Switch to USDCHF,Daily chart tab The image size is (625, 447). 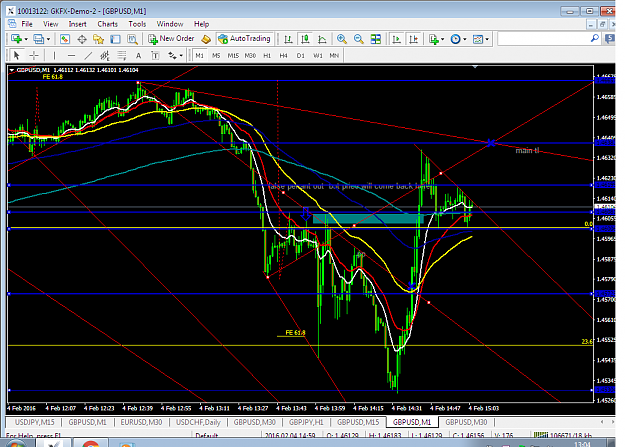(198, 422)
